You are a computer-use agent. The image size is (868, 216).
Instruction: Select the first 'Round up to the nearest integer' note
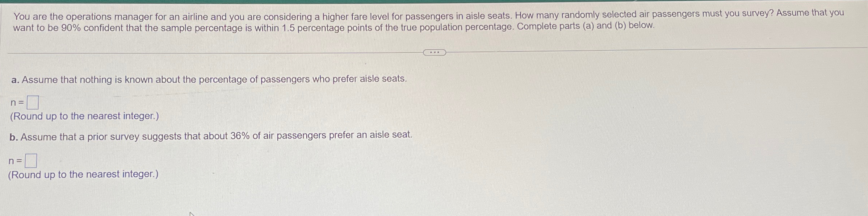coord(86,116)
